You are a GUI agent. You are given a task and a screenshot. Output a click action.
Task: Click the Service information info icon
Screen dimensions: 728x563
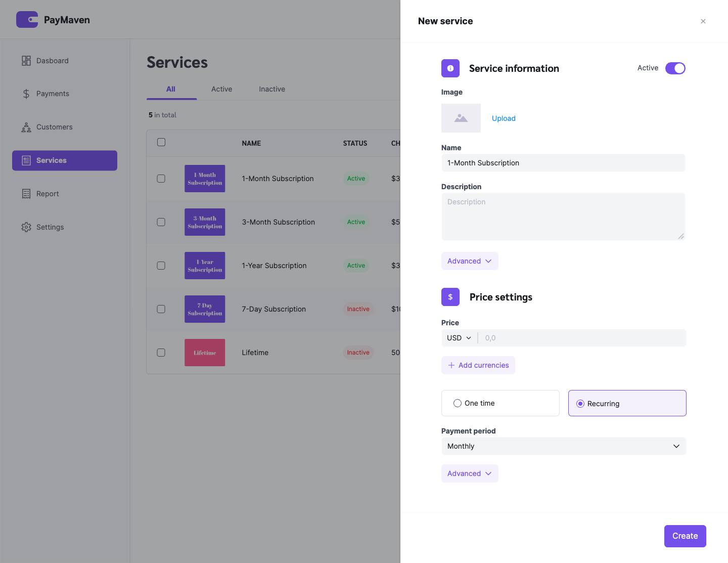(450, 68)
